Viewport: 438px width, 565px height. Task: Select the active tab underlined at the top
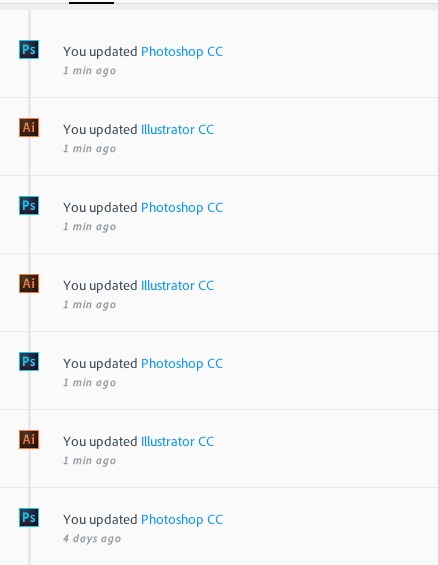91,2
